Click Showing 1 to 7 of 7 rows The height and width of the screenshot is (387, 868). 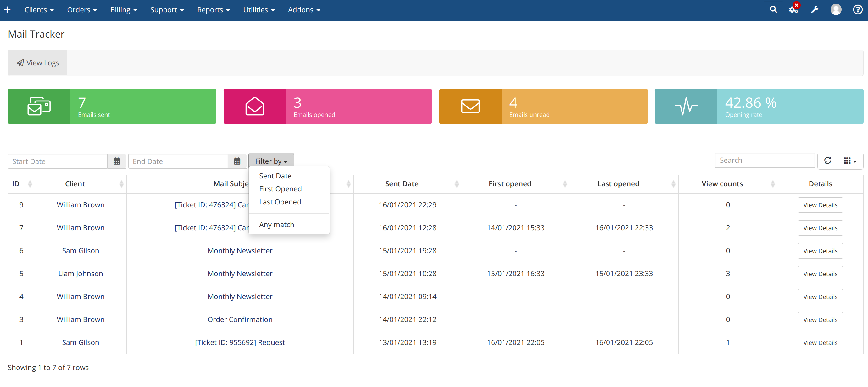click(x=48, y=368)
